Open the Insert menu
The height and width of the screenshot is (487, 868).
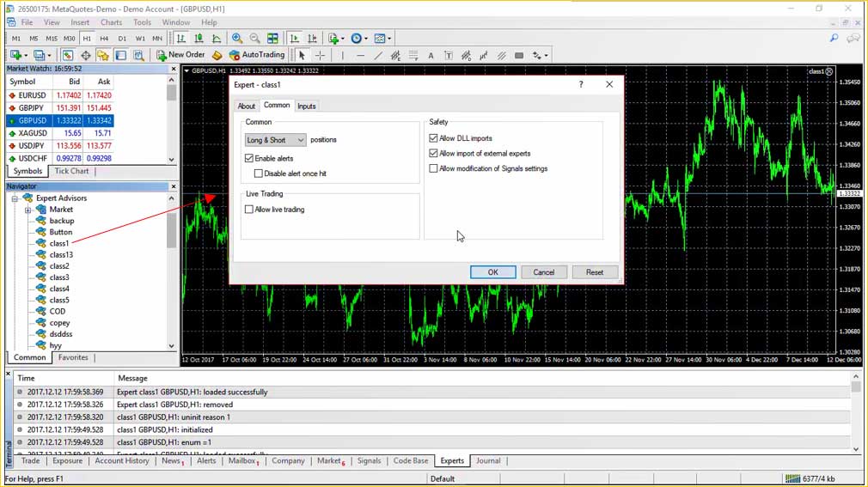point(80,22)
